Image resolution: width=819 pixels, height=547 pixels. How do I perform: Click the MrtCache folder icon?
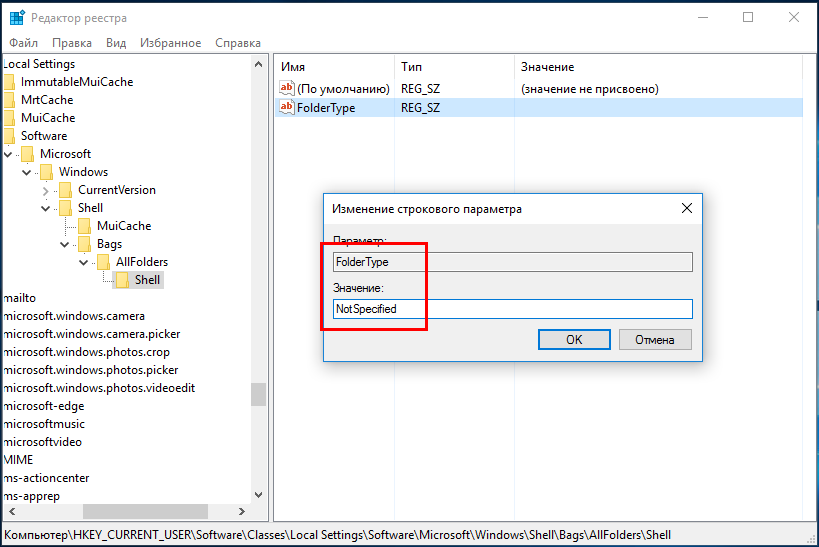pyautogui.click(x=9, y=100)
